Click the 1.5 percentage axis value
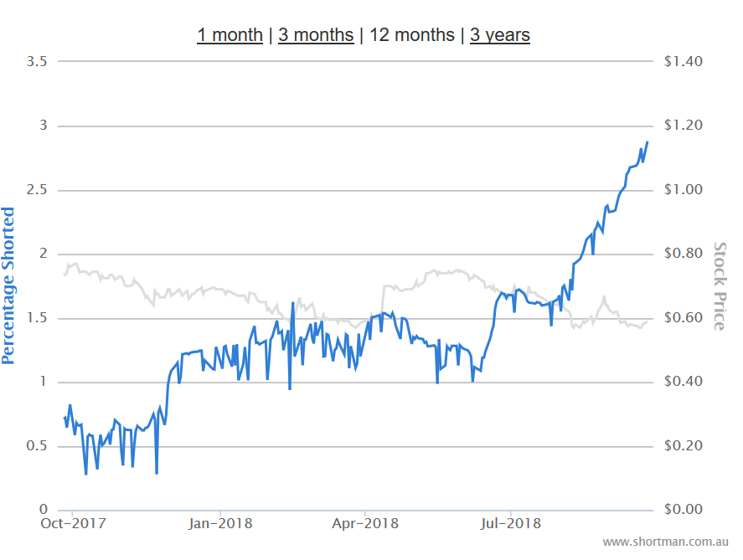 click(x=37, y=317)
